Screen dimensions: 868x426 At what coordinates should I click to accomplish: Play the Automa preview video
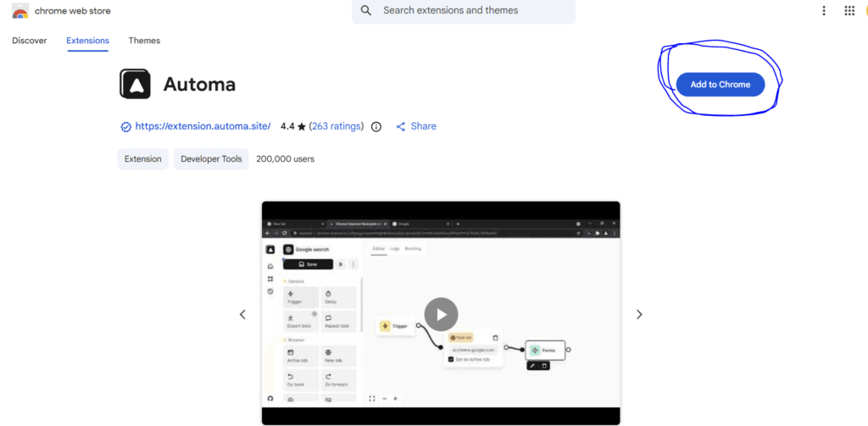(x=441, y=314)
